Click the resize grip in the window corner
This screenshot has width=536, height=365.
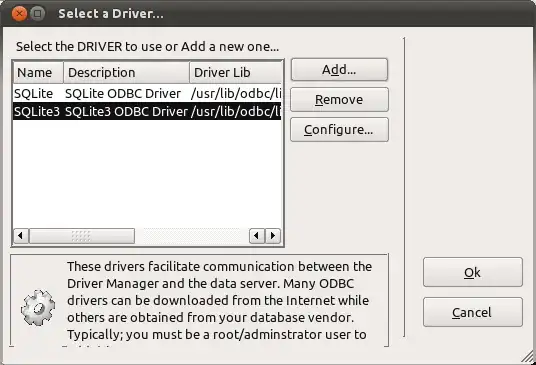(x=528, y=357)
